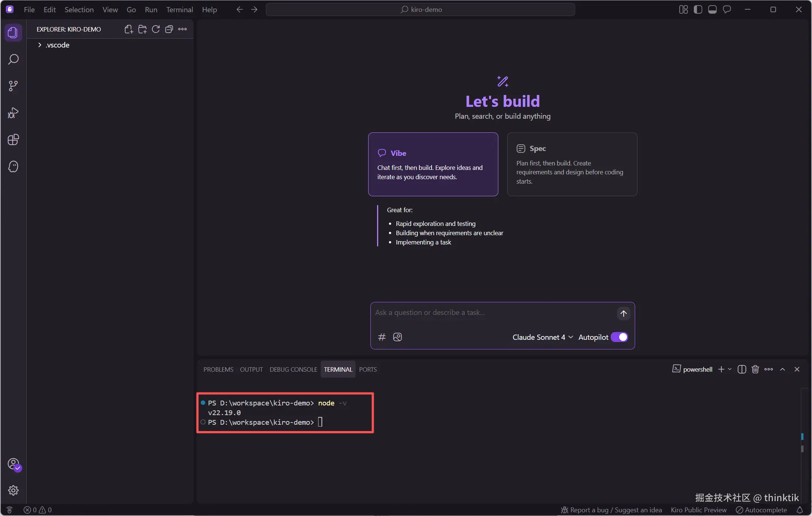Open Source Control view
The image size is (812, 516).
pyautogui.click(x=13, y=86)
